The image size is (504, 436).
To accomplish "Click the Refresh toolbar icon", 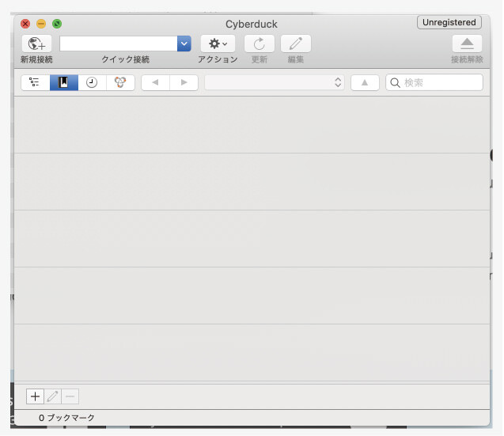I will point(259,44).
